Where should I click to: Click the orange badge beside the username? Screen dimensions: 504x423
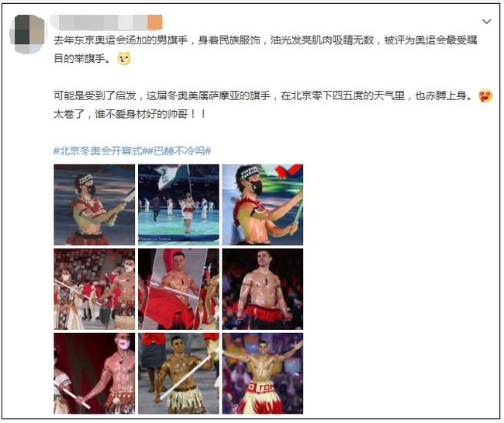pos(154,23)
